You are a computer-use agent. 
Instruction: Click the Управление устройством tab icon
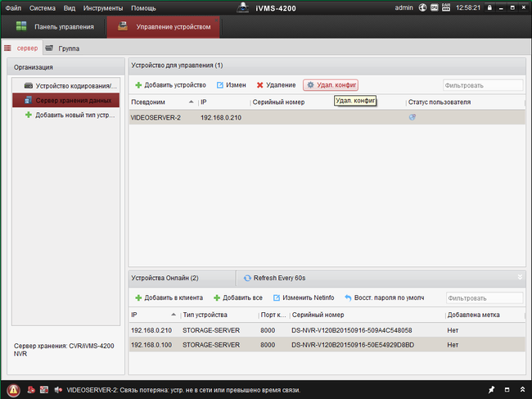click(x=123, y=26)
